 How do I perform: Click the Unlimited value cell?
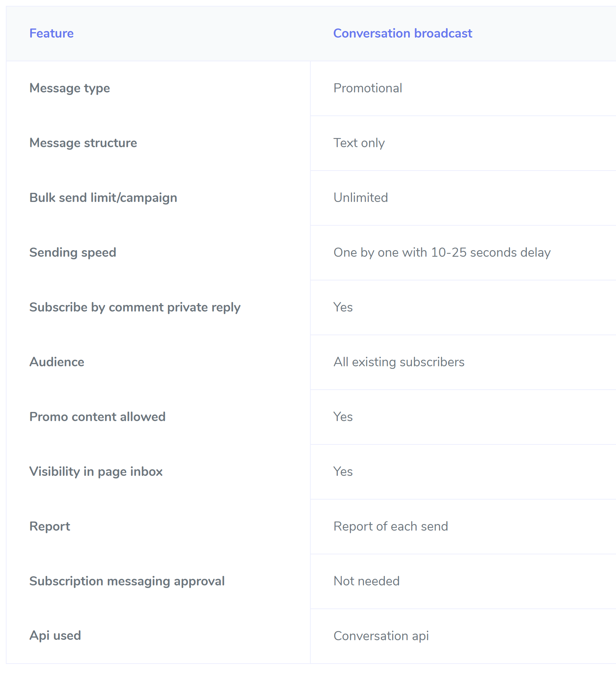(x=361, y=198)
